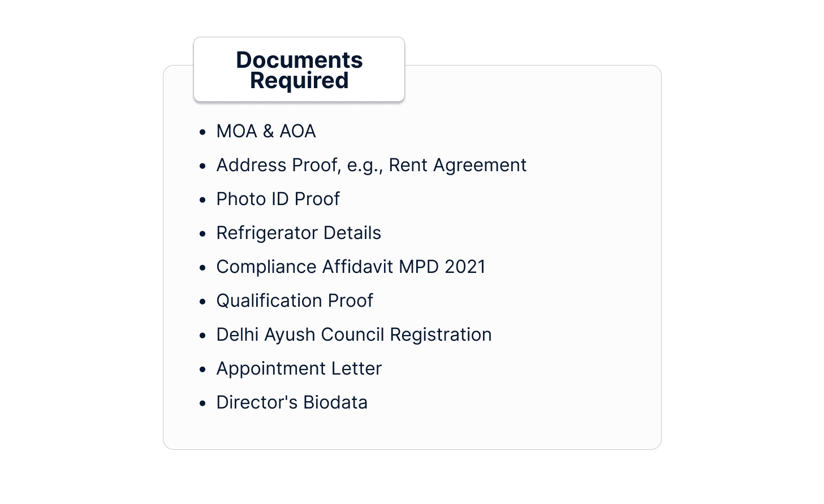Screen dimensions: 824x504
Task: Click Delhi Ayush Council Registration text
Action: [354, 334]
